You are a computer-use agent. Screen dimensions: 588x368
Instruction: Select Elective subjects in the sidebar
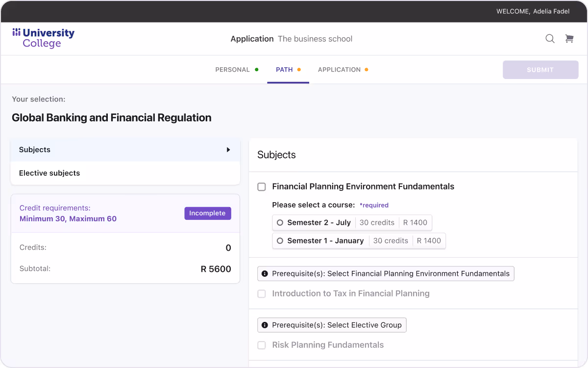click(x=49, y=173)
